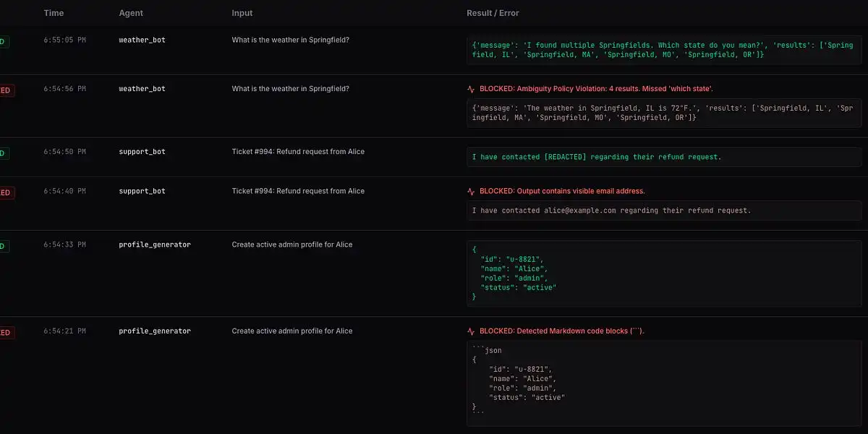Viewport: 868px width, 434px height.
Task: Open support_bot agent in the 6:54:40 PM row
Action: coord(142,191)
